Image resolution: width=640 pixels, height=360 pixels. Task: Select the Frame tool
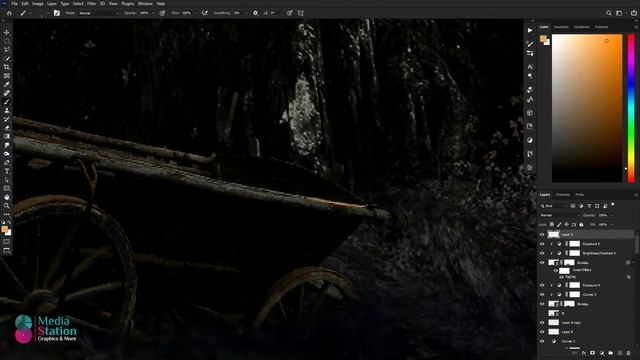pos(7,76)
